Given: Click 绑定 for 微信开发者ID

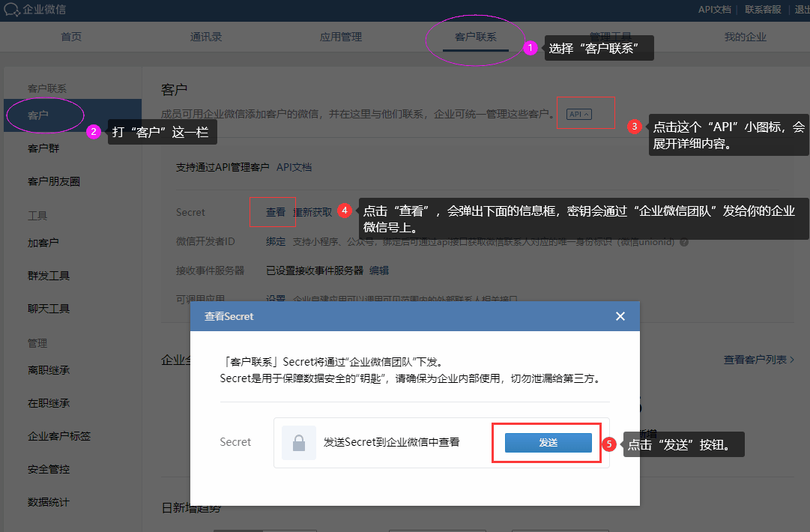Looking at the screenshot, I should 275,241.
